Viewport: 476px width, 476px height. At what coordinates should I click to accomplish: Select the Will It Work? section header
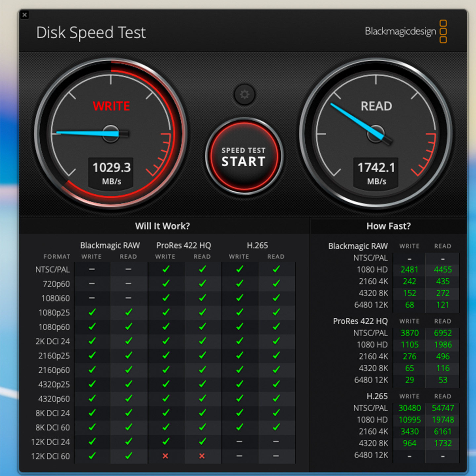(162, 226)
